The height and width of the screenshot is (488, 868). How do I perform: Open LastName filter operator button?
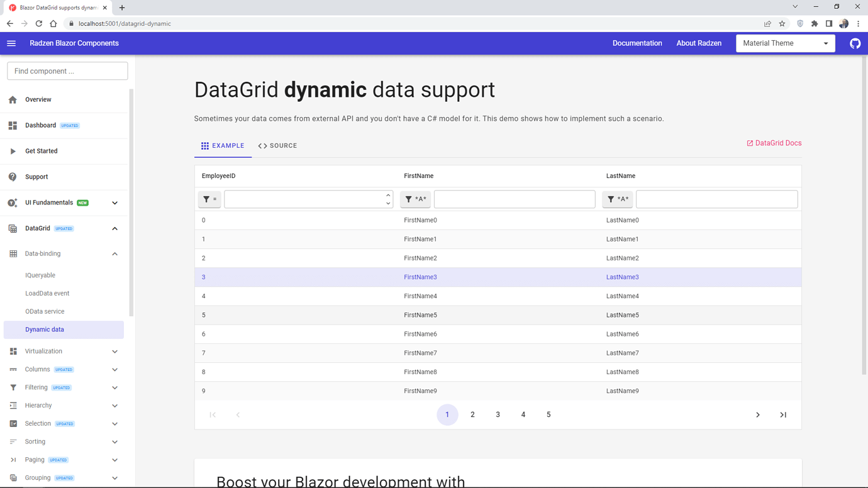(x=617, y=199)
